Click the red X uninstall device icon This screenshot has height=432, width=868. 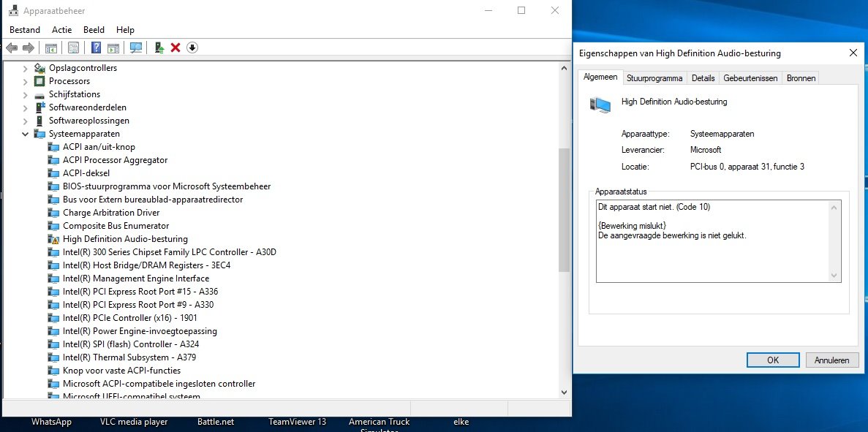click(x=176, y=48)
